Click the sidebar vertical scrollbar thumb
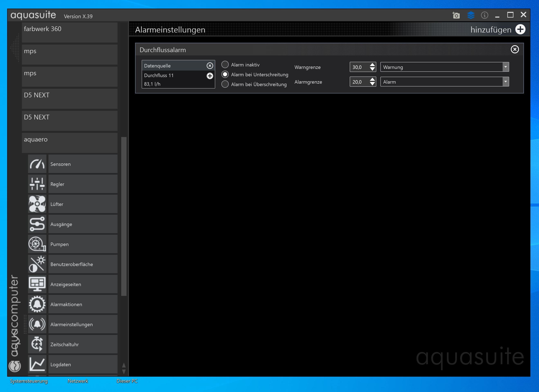The width and height of the screenshot is (539, 392). [x=124, y=216]
